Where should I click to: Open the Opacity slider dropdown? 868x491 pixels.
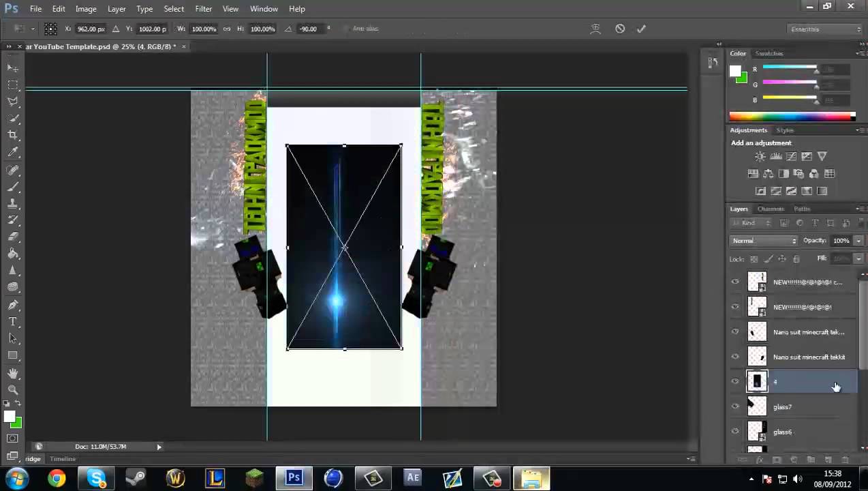coord(858,241)
